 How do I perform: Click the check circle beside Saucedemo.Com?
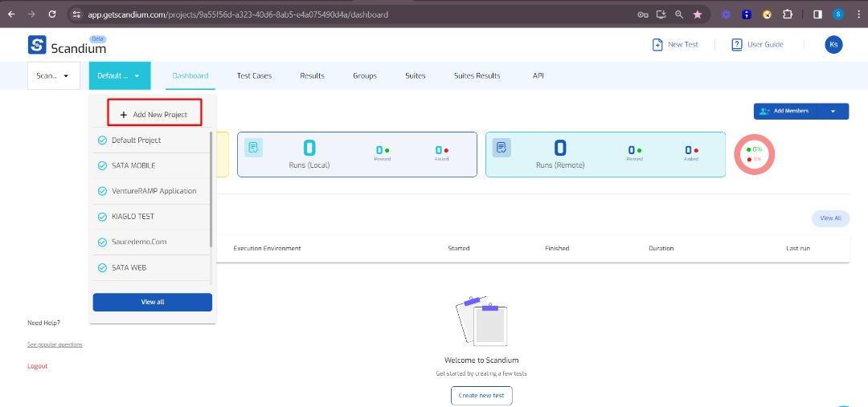[x=102, y=242]
